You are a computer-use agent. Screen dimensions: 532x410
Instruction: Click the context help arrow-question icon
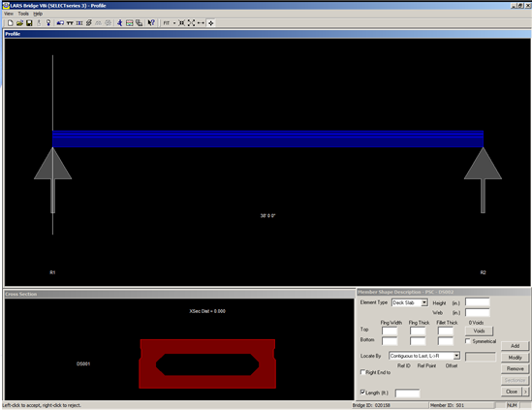pyautogui.click(x=151, y=23)
